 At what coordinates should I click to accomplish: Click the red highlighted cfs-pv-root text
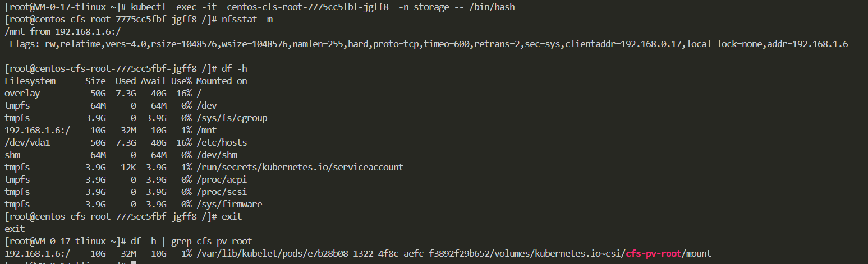[654, 253]
